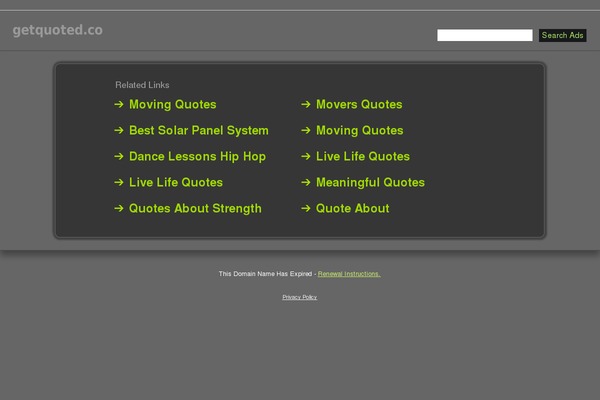Click the Related Links heading
Viewport: 600px width, 400px height.
point(142,85)
